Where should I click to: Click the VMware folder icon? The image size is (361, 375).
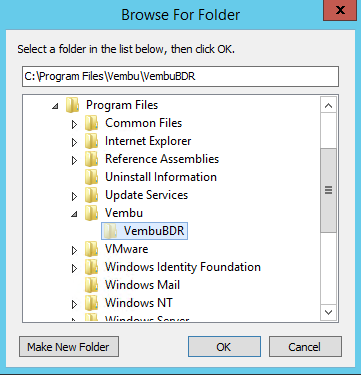coord(91,249)
